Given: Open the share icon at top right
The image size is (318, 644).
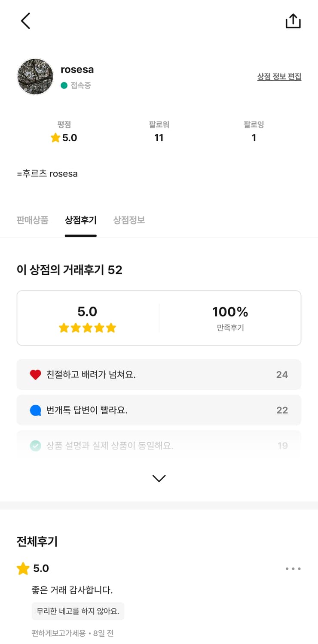Looking at the screenshot, I should (293, 21).
